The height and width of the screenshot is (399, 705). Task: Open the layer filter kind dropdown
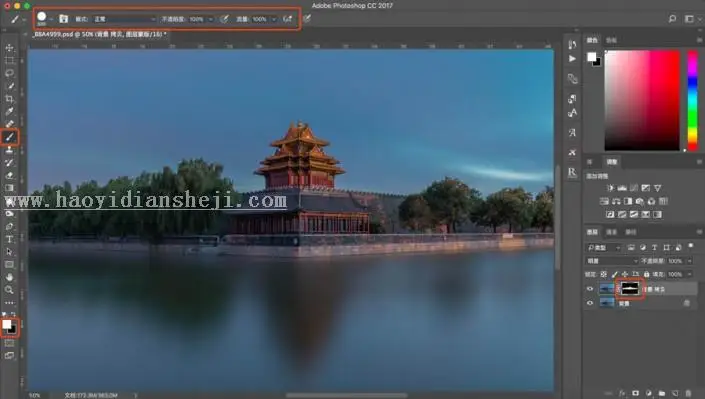604,247
